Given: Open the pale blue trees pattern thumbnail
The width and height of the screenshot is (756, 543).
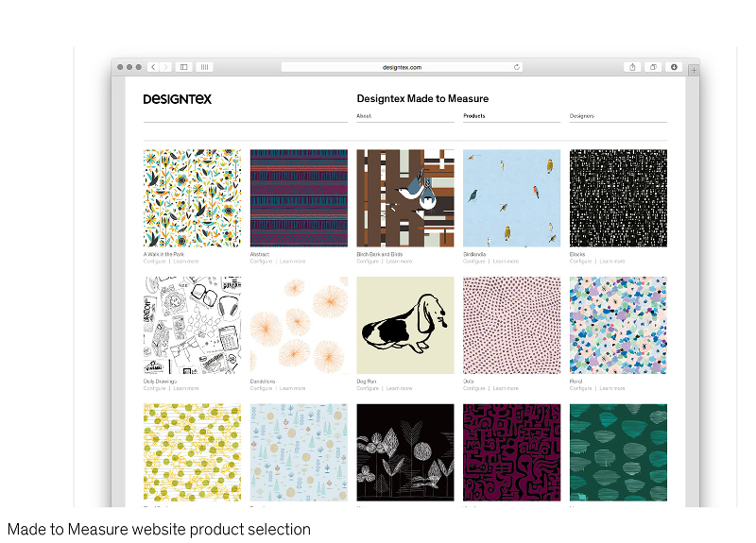Looking at the screenshot, I should [x=299, y=452].
